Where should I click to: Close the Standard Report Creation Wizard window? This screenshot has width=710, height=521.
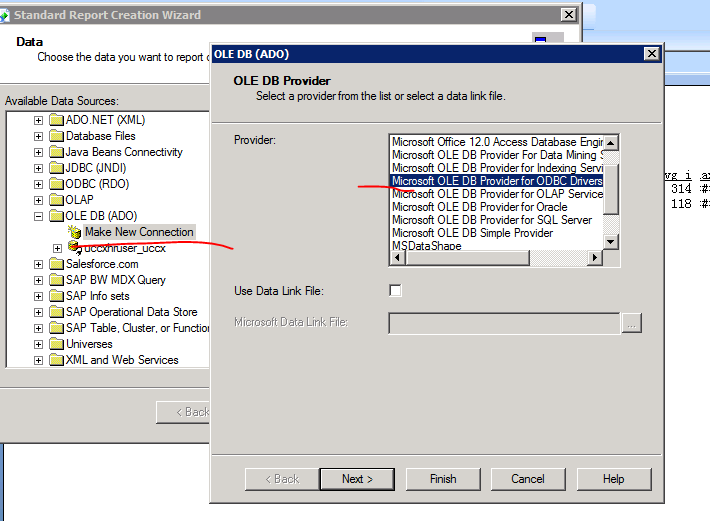[x=569, y=15]
